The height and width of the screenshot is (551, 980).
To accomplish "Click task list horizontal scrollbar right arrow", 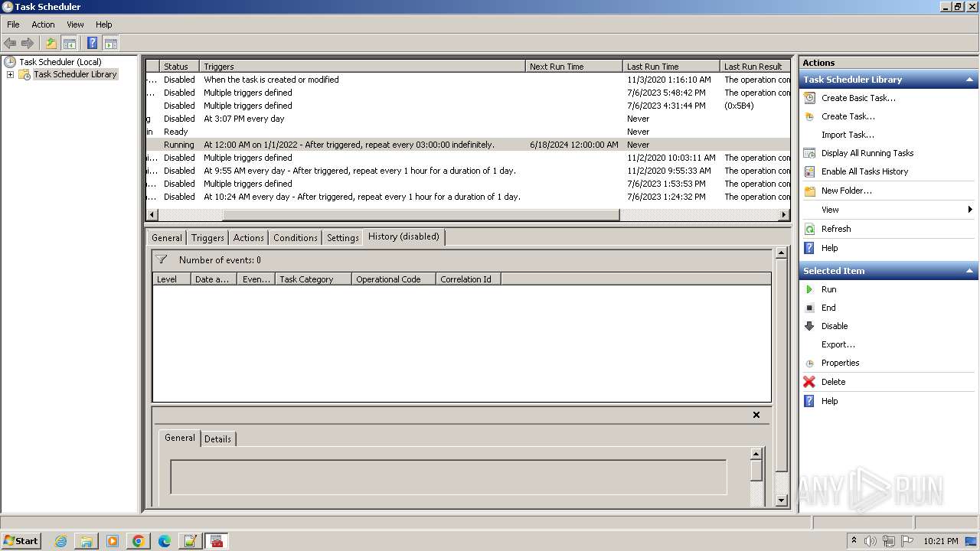I will 784,215.
